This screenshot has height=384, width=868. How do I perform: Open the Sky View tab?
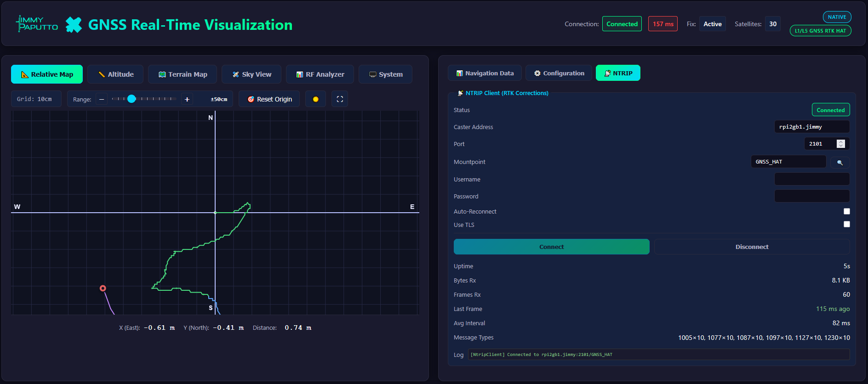251,74
